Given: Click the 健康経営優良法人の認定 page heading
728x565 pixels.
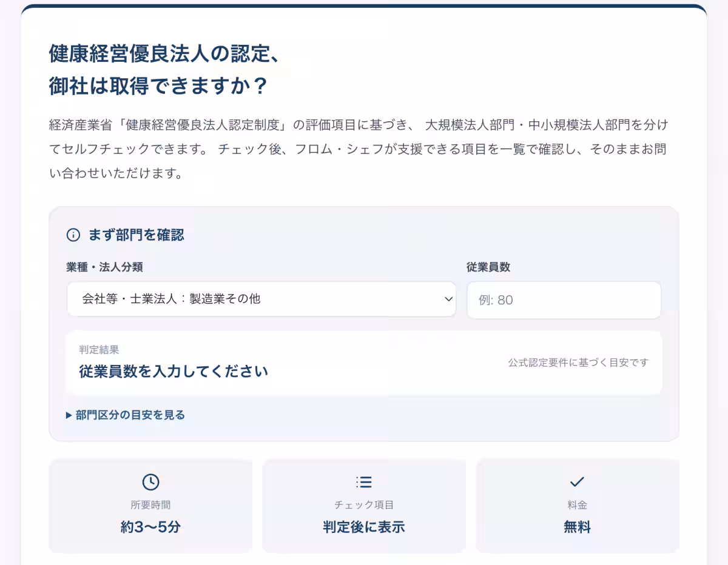Looking at the screenshot, I should click(x=164, y=70).
